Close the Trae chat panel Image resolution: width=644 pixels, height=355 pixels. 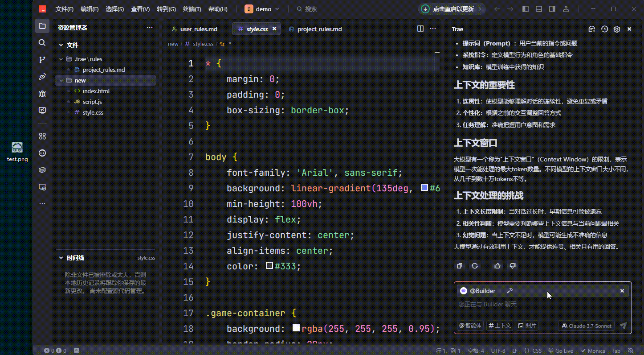tap(629, 29)
